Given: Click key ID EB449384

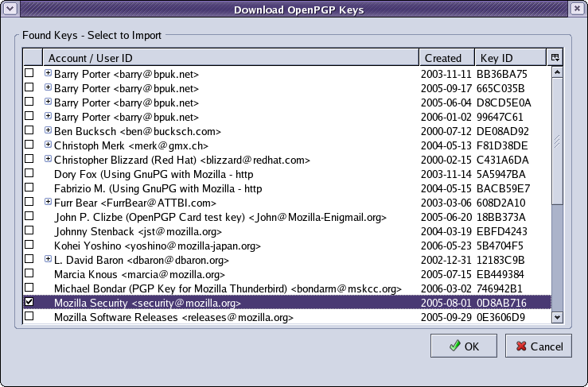Looking at the screenshot, I should [500, 274].
